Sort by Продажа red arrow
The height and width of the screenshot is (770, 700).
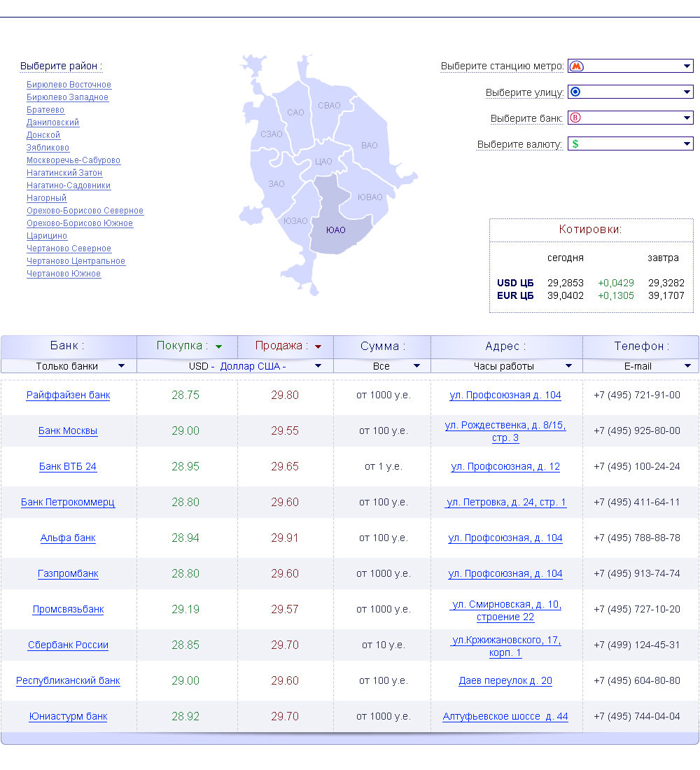point(318,346)
